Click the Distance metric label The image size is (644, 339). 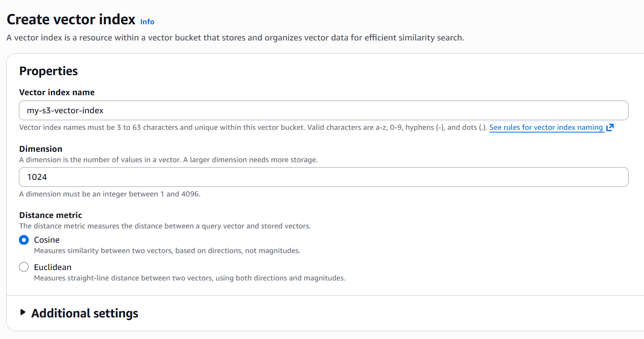click(51, 215)
